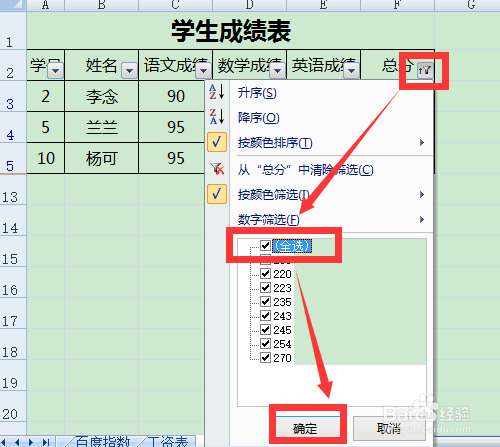Select student number 2 in 李念's row
500x447 pixels.
46,96
